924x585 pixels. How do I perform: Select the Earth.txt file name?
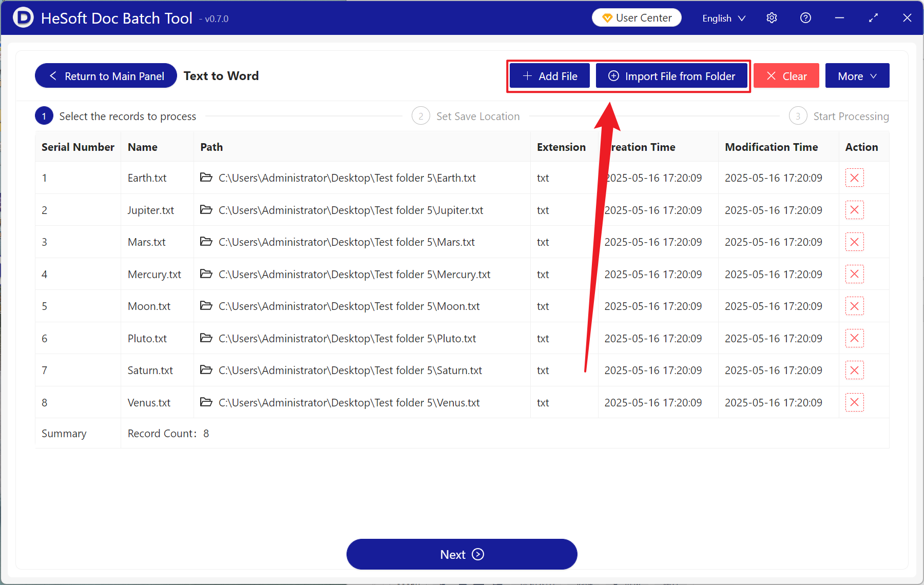147,178
